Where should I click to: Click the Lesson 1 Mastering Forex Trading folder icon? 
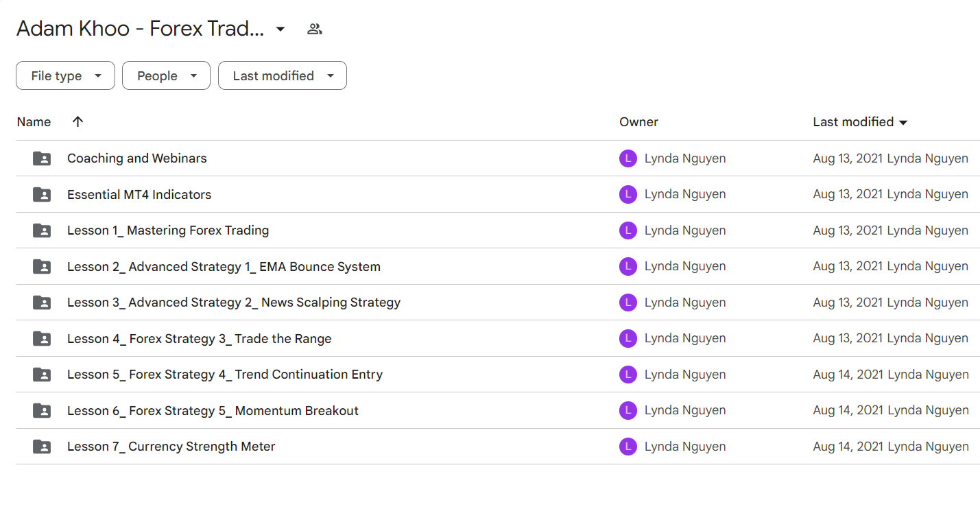point(42,230)
